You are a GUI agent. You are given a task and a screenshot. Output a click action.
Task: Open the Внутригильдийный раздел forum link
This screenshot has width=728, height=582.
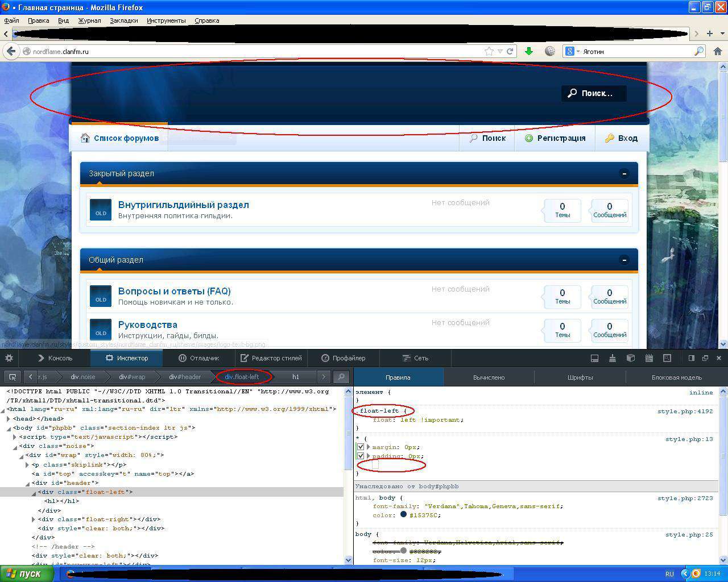(183, 205)
